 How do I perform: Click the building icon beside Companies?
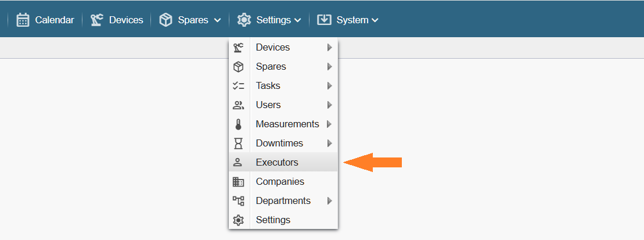[238, 181]
